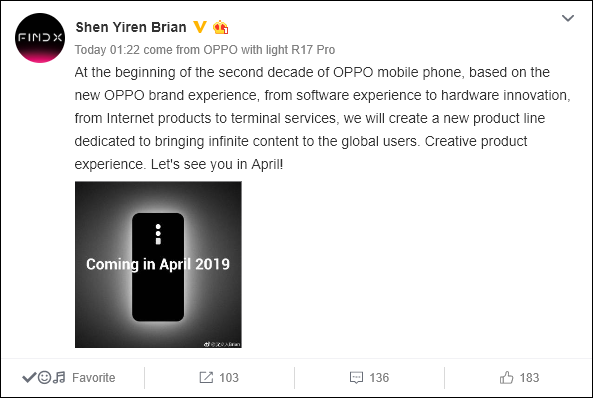The height and width of the screenshot is (398, 593).
Task: Enlarge the Coming in April 2019 image
Action: tap(158, 264)
